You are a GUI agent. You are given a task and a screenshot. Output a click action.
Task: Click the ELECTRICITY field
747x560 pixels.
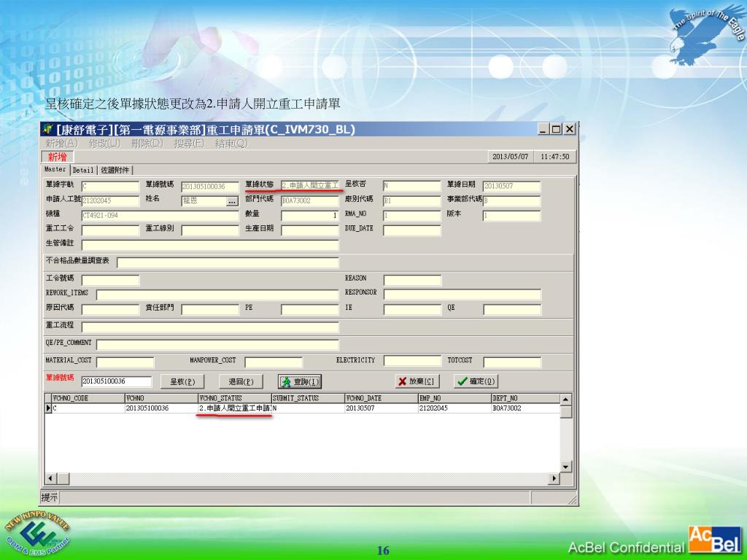412,361
